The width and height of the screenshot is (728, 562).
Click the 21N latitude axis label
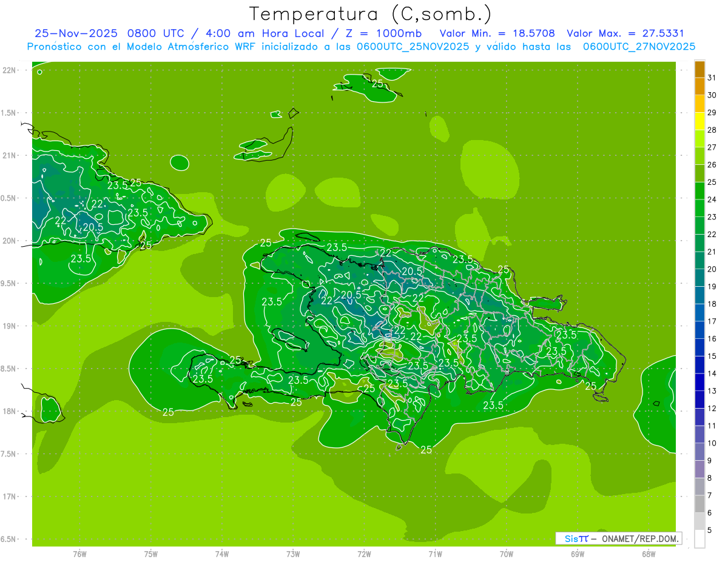pyautogui.click(x=10, y=156)
